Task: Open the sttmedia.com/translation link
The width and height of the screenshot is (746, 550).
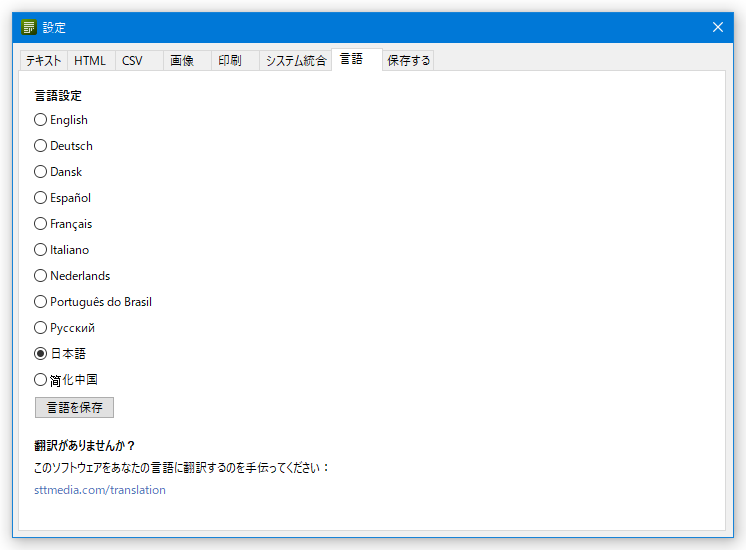Action: pyautogui.click(x=100, y=490)
